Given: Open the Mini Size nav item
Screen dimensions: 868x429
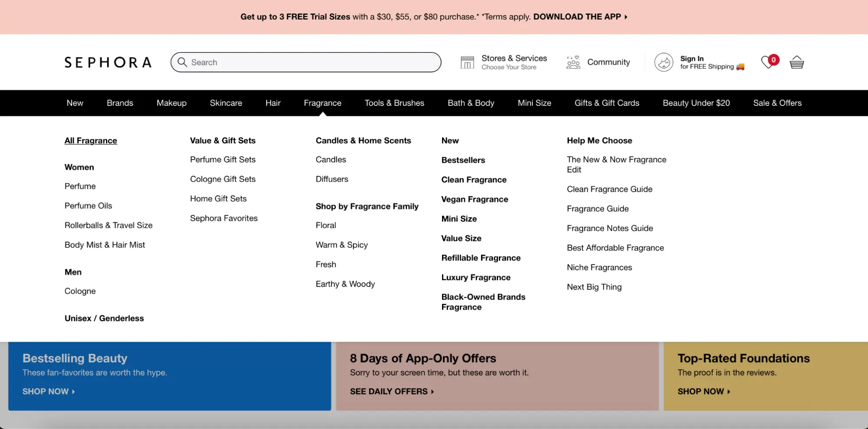Looking at the screenshot, I should (534, 103).
